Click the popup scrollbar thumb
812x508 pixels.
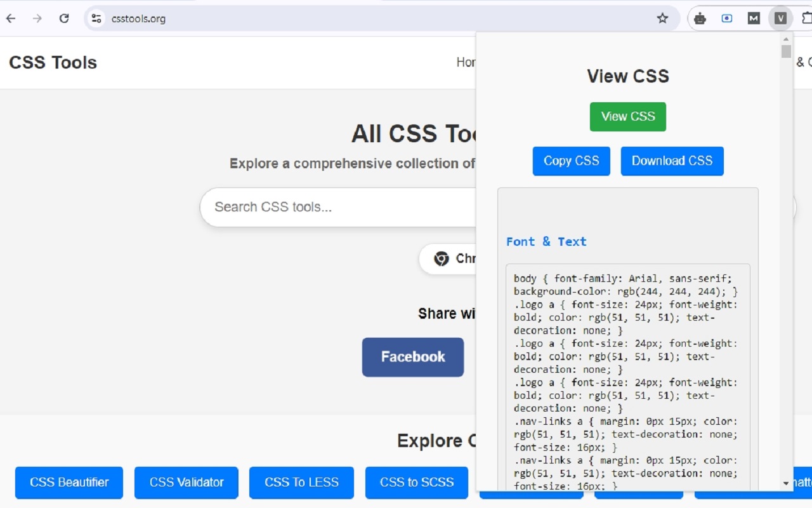[786, 51]
